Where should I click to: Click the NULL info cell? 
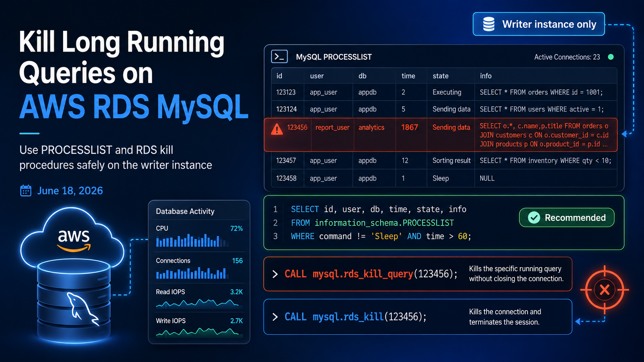pos(487,178)
